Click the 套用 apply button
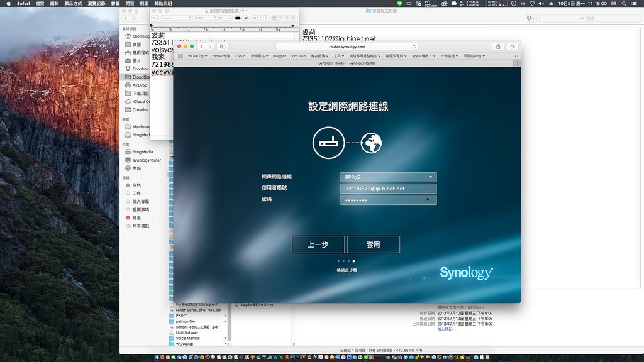This screenshot has height=362, width=644. 374,244
